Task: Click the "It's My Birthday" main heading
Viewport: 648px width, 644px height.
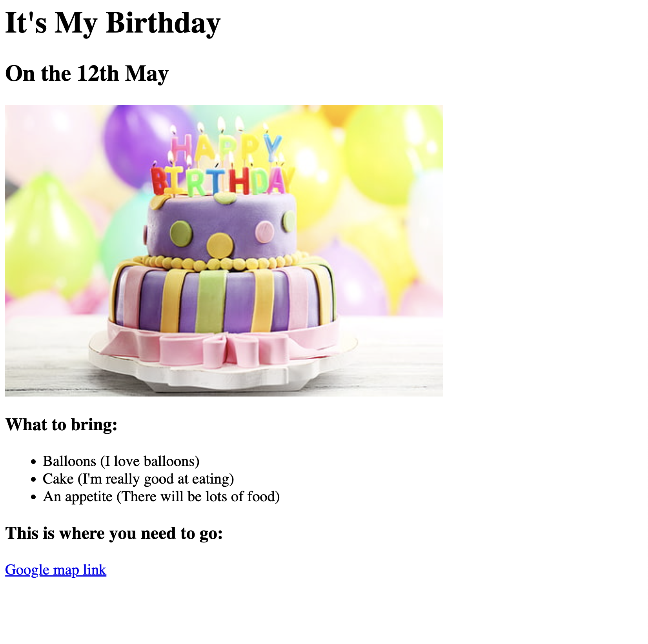Action: coord(113,23)
